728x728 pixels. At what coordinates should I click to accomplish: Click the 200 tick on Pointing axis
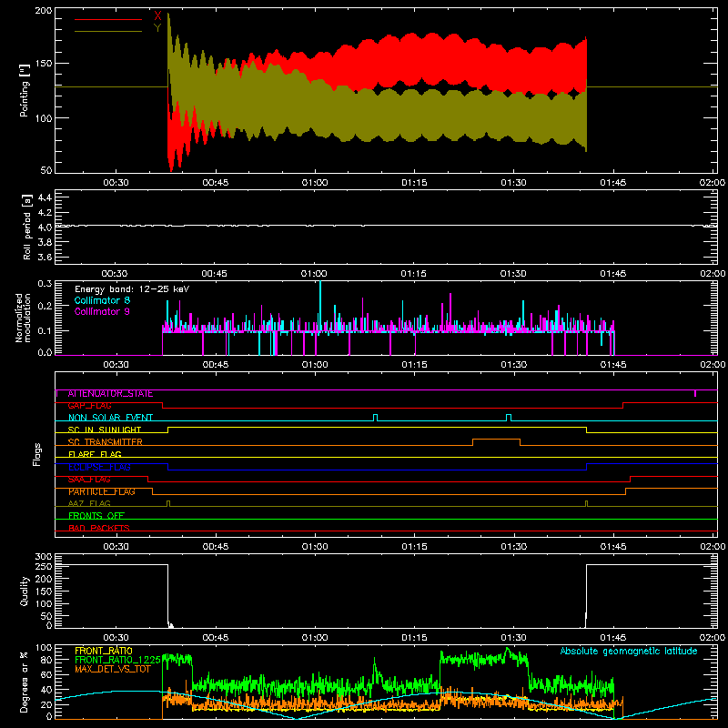click(43, 10)
